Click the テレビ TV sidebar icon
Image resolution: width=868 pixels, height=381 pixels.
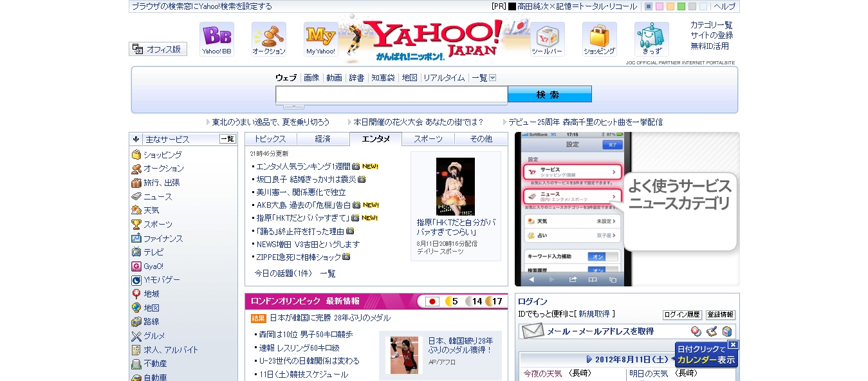click(136, 252)
